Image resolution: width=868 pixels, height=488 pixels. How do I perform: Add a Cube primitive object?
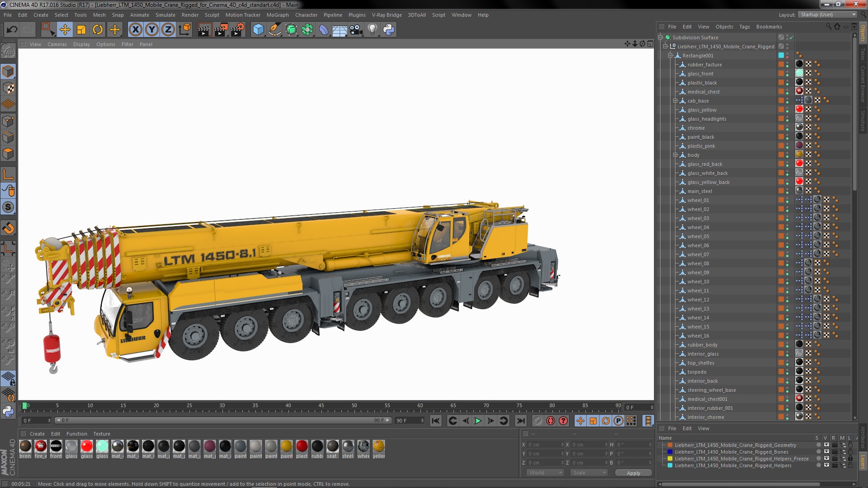click(258, 30)
